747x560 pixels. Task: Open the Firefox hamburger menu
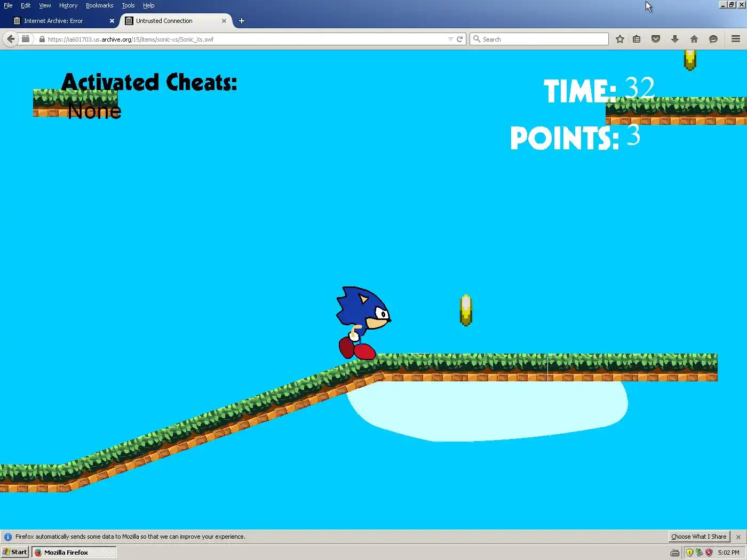coord(736,39)
